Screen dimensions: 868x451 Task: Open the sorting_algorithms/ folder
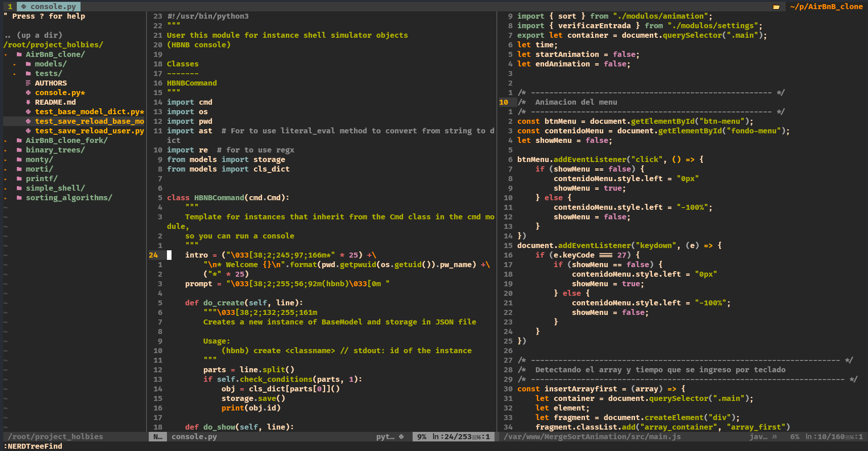click(69, 198)
